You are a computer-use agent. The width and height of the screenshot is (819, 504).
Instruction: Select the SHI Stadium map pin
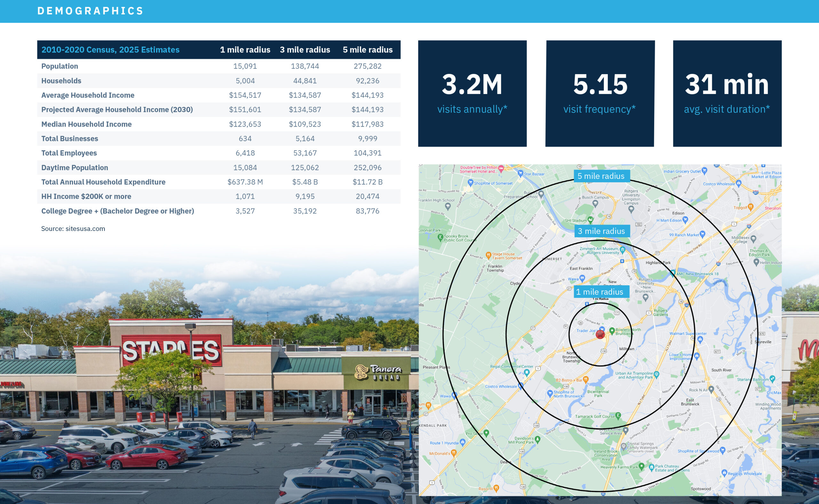pos(591,220)
